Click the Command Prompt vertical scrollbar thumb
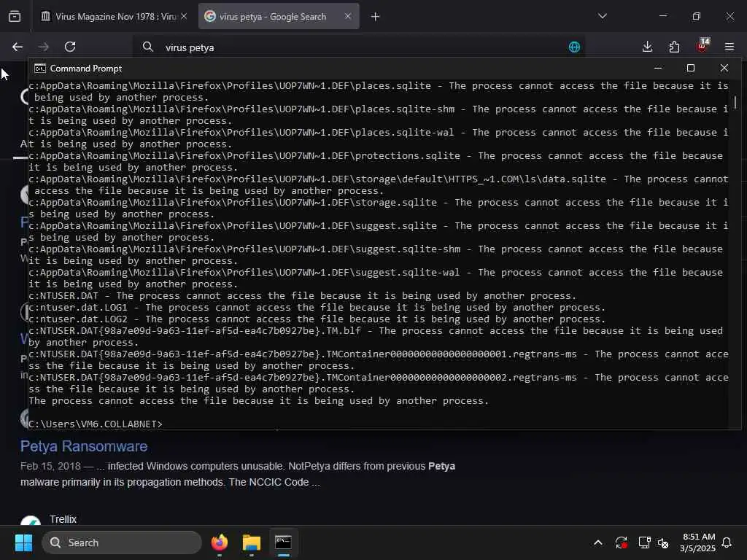The height and width of the screenshot is (560, 747). coord(735,102)
